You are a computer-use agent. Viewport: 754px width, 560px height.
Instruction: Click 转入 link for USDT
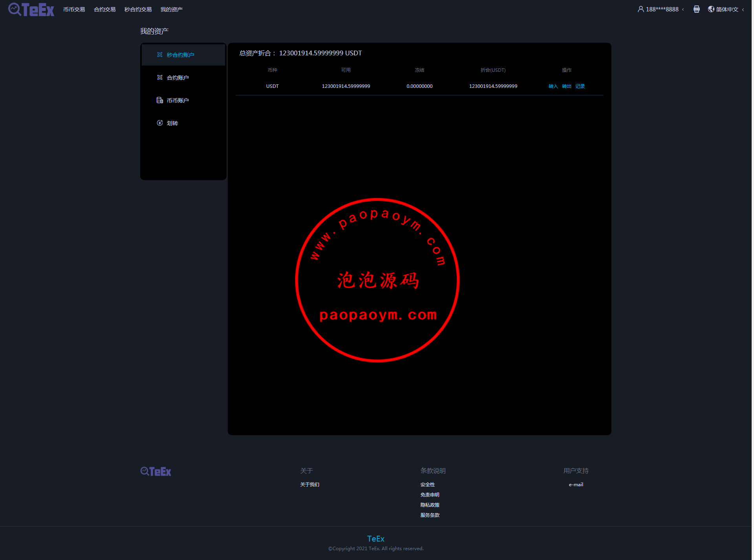[553, 86]
